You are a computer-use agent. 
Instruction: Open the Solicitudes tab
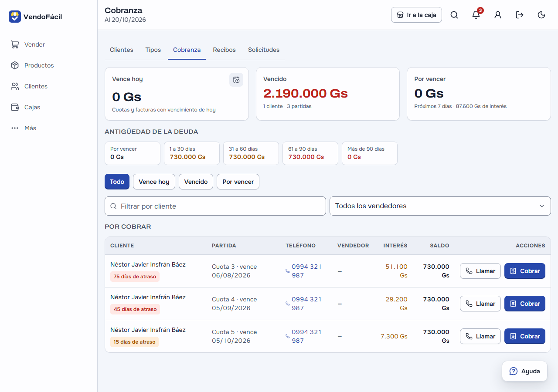(x=264, y=50)
